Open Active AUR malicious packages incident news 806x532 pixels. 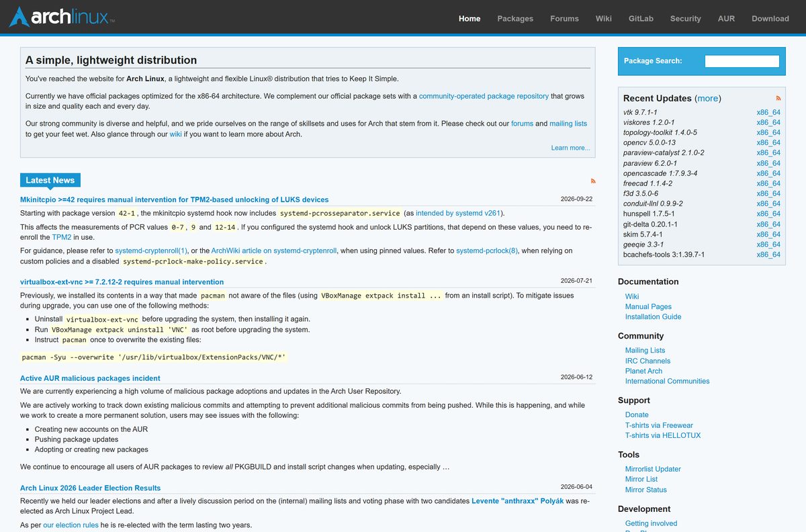click(x=90, y=378)
